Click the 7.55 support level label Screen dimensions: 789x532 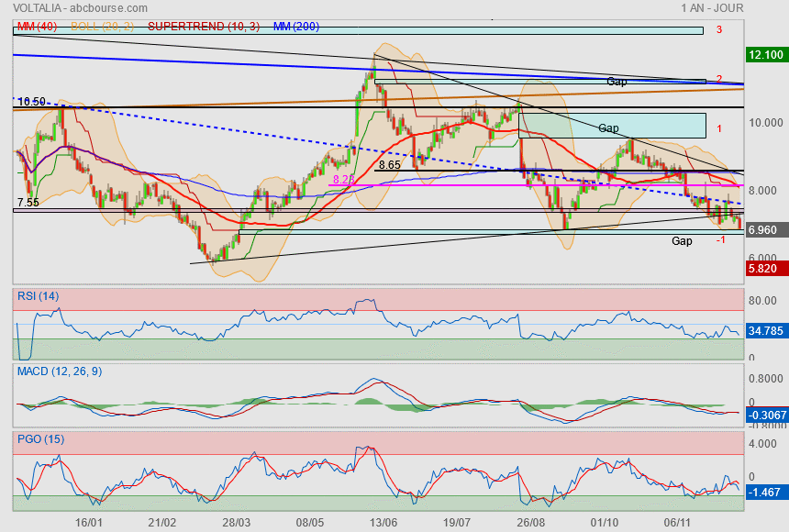tap(28, 203)
